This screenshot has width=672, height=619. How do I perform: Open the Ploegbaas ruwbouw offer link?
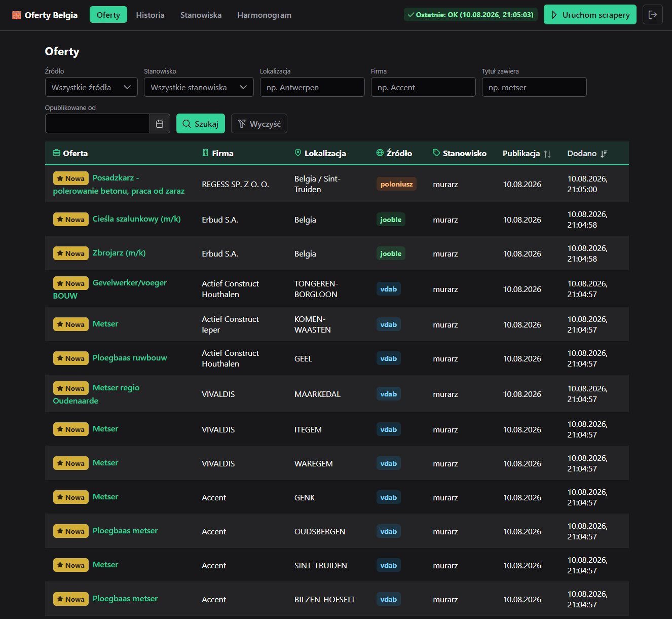(130, 358)
